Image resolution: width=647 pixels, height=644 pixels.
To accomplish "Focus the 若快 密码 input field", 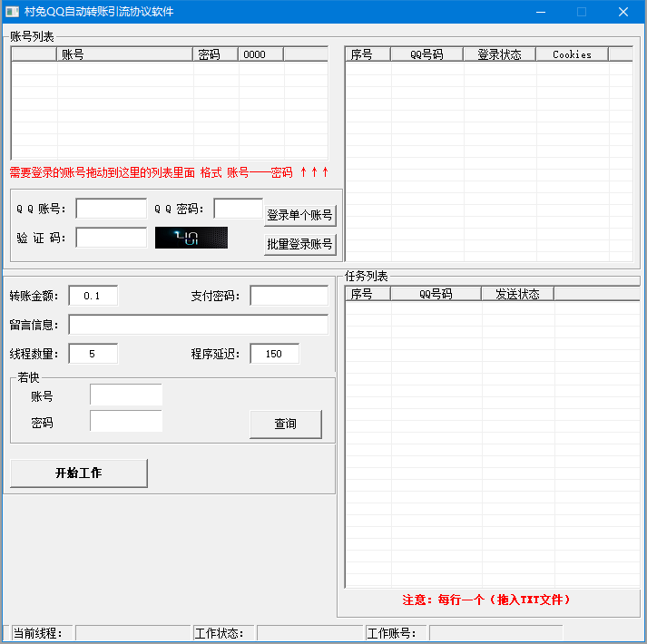I will [126, 421].
